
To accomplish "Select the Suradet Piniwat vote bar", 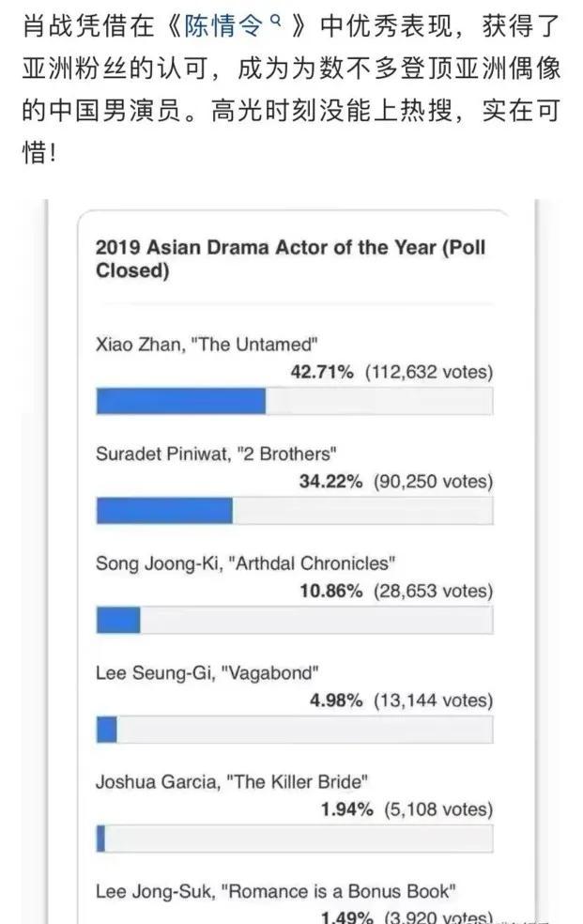I will point(295,510).
